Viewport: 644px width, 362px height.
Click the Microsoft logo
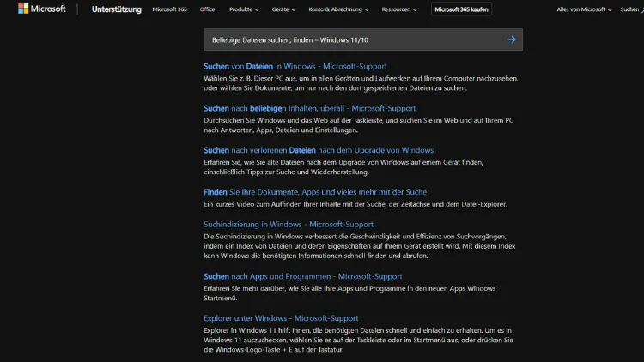click(x=41, y=9)
